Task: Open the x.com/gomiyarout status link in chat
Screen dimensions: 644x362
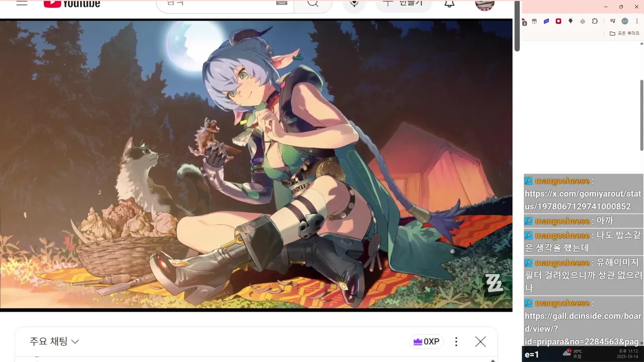Action: (583, 200)
